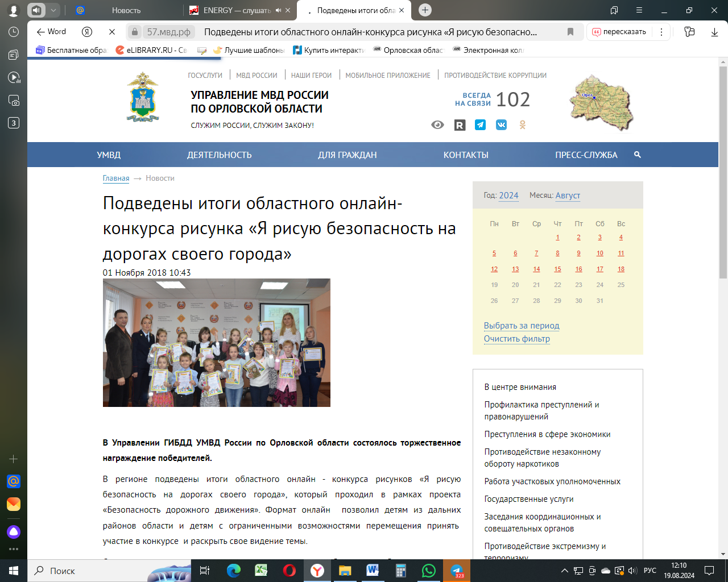Open the Odnoklassniki social icon

point(522,125)
